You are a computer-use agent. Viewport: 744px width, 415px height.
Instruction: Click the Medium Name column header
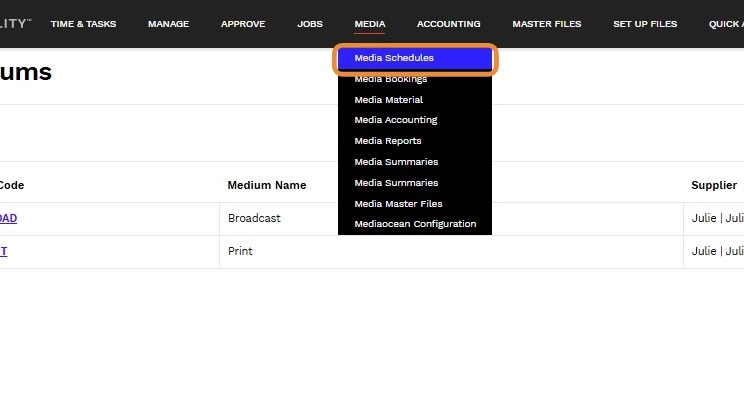point(267,185)
